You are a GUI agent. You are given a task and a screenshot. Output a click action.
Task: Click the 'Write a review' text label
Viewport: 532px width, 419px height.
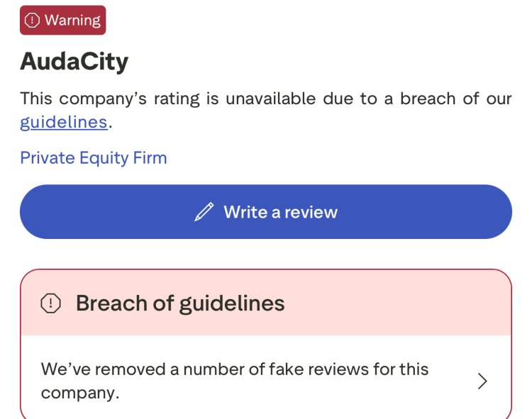click(x=281, y=212)
